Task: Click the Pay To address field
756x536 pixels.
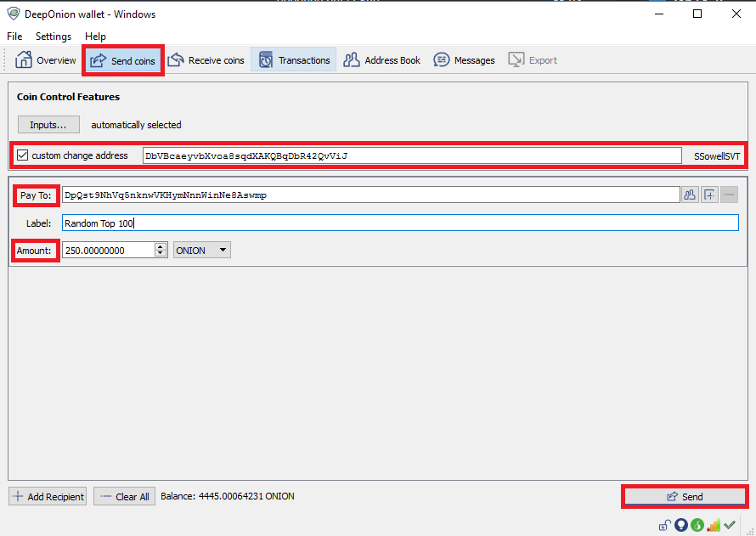Action: [x=370, y=195]
